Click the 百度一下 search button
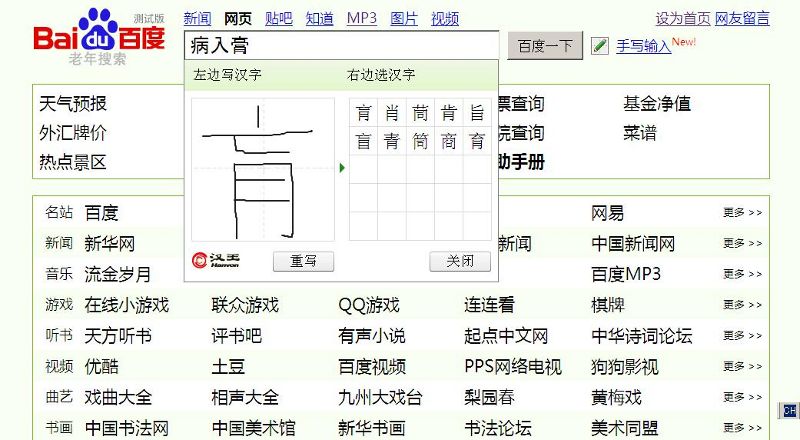Image resolution: width=800 pixels, height=440 pixels. pos(545,46)
